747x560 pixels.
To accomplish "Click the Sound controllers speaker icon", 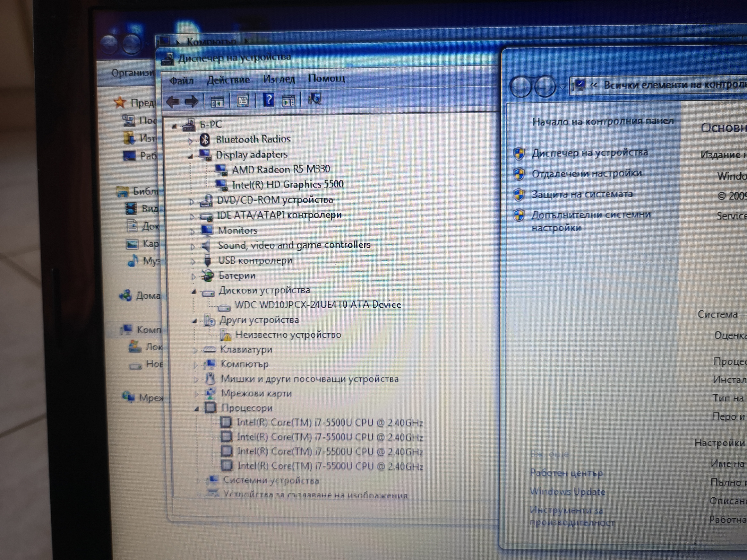I will [x=206, y=246].
